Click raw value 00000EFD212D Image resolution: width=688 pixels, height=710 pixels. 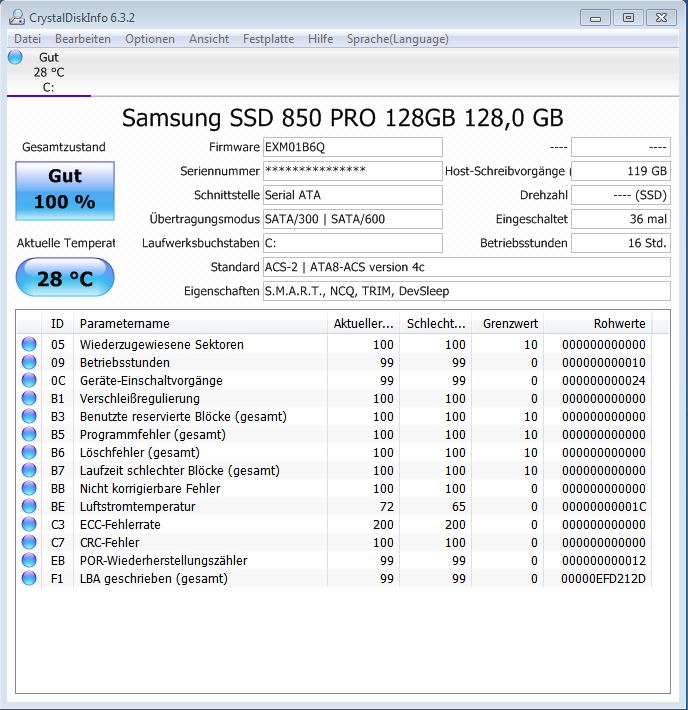pyautogui.click(x=603, y=579)
